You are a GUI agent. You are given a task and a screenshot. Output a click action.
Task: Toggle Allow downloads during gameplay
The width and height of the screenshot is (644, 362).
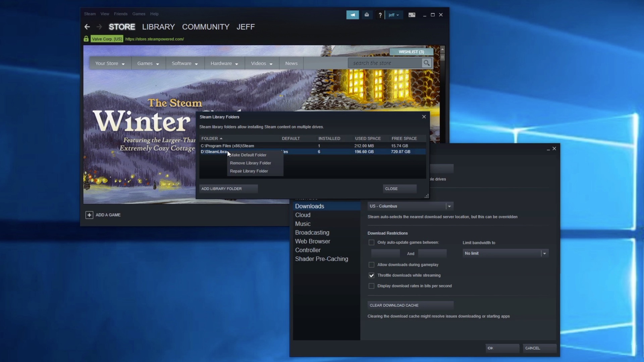tap(371, 265)
